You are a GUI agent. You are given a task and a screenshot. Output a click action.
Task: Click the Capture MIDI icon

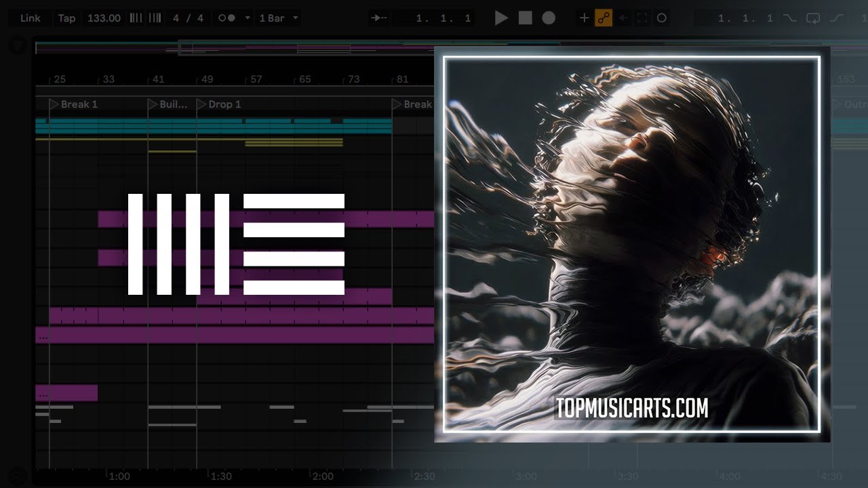642,18
